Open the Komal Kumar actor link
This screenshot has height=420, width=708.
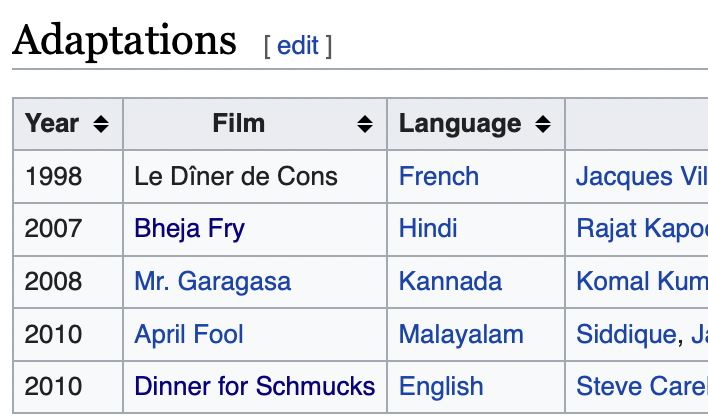click(641, 281)
